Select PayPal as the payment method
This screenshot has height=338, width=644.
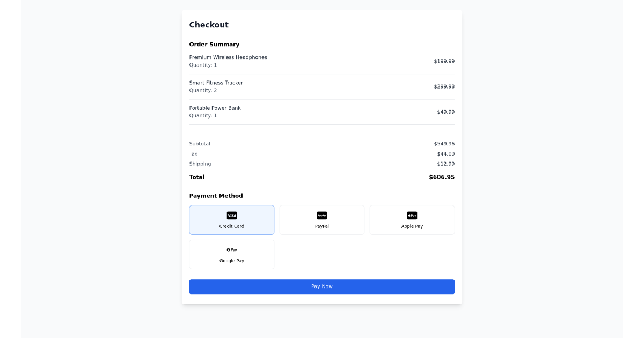pos(321,220)
